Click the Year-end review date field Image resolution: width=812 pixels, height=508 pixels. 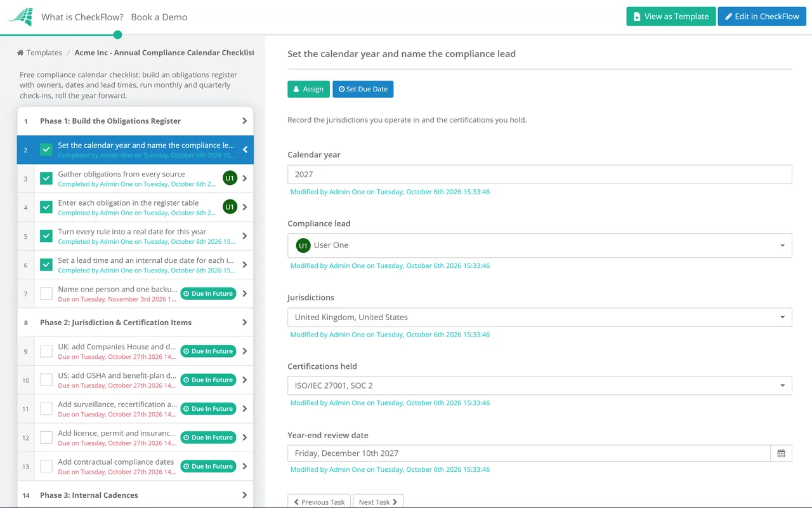[529, 453]
